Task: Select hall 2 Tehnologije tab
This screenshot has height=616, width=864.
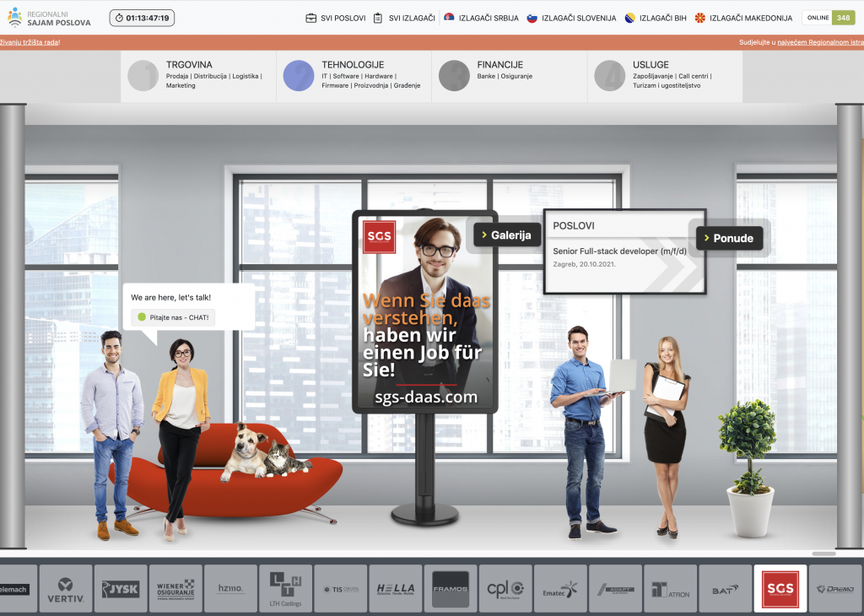Action: coord(354,76)
